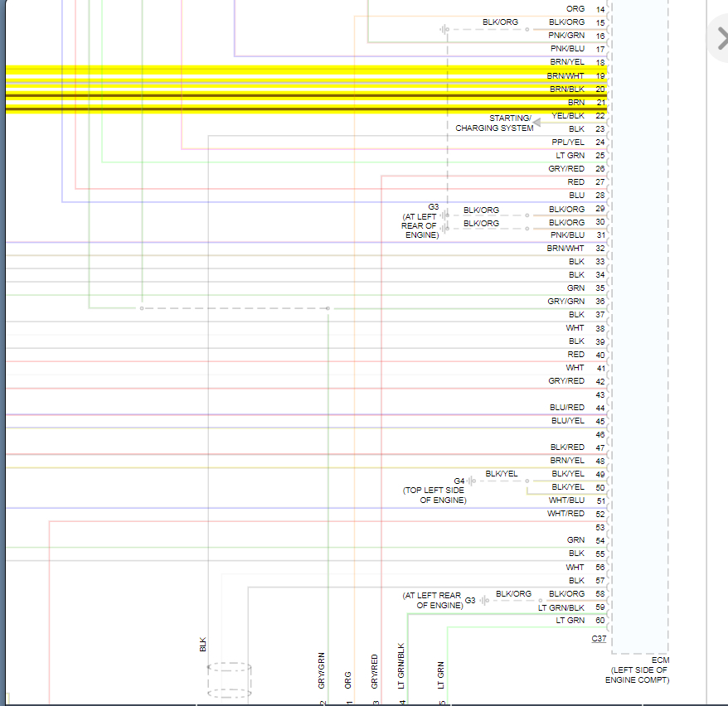Select the WHT/RED label at pin 52
This screenshot has width=728, height=706.
point(565,514)
